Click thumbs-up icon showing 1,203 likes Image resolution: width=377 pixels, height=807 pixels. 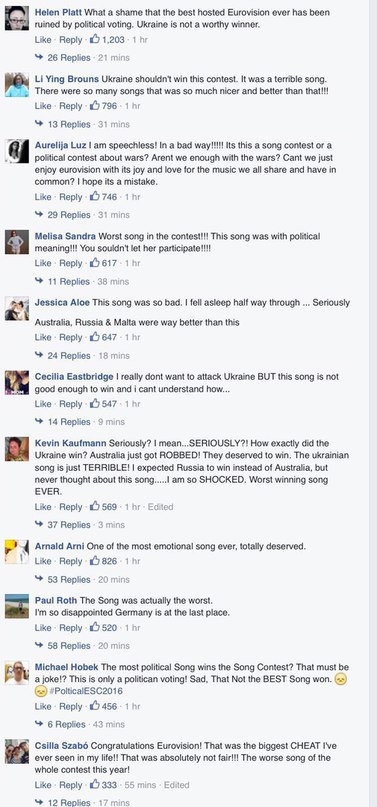point(95,39)
